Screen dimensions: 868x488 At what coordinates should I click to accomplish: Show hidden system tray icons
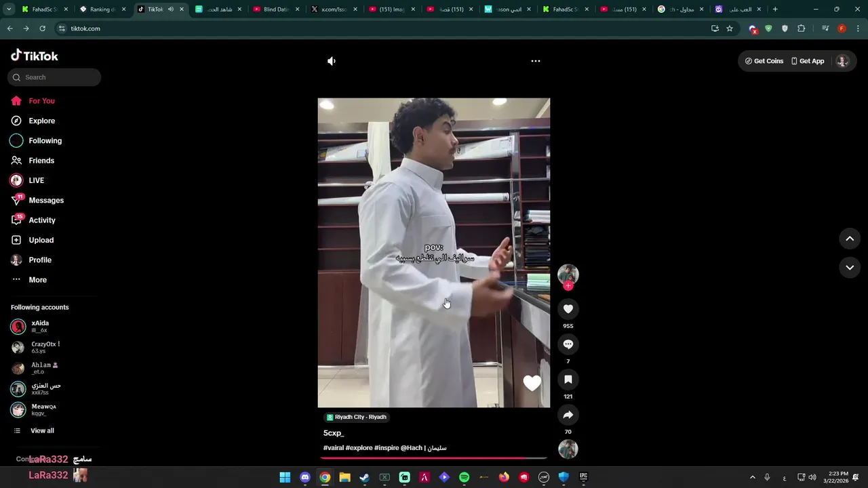pos(752,477)
